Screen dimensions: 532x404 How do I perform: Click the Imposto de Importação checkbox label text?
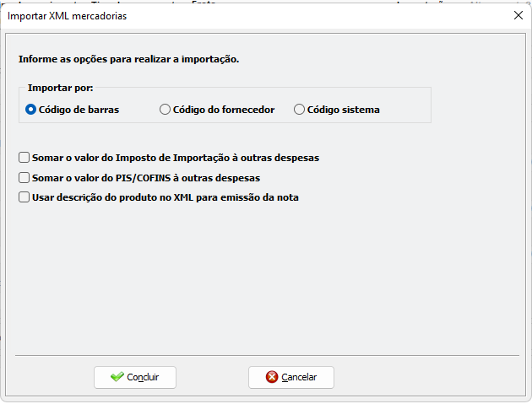(175, 158)
